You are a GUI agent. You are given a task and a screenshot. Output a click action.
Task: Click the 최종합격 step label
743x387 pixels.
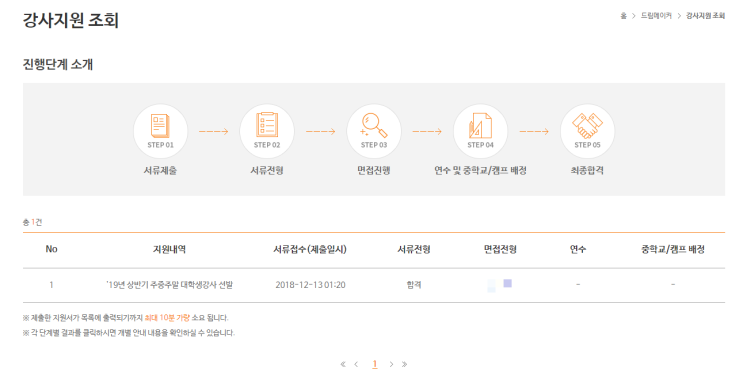coord(587,171)
